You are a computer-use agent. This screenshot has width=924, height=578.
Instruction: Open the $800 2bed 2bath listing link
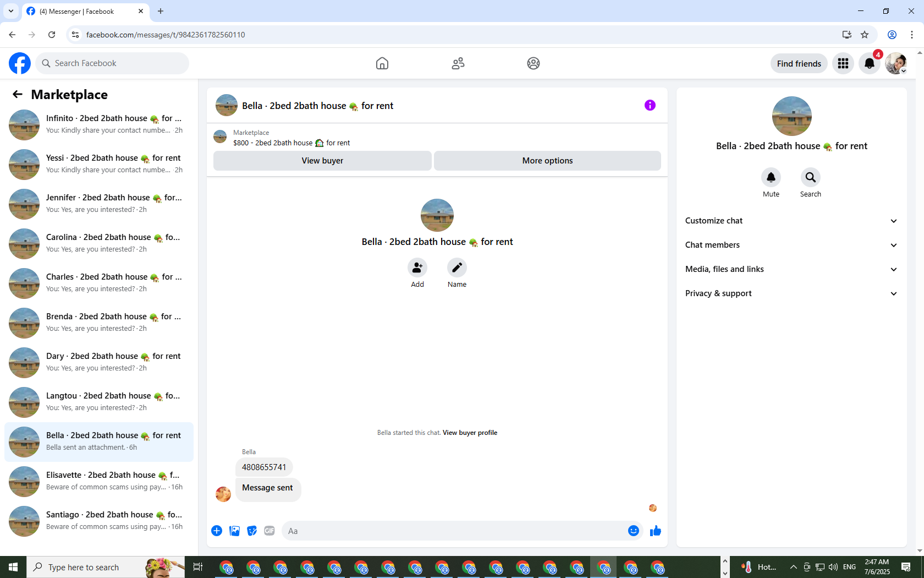[291, 143]
